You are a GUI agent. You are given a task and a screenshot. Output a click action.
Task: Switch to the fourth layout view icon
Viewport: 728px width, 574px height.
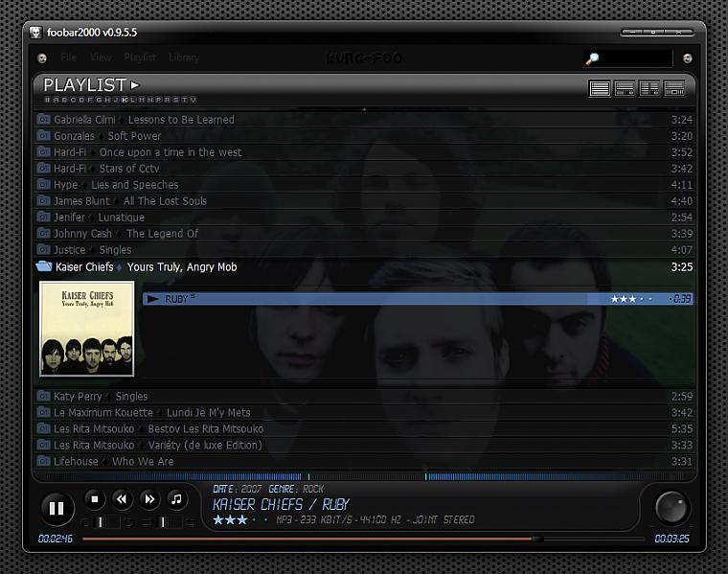674,88
